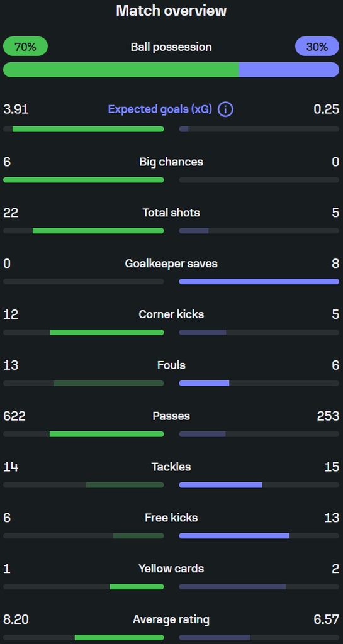Click the home xG value 3.91
343x644 pixels.
click(x=16, y=109)
